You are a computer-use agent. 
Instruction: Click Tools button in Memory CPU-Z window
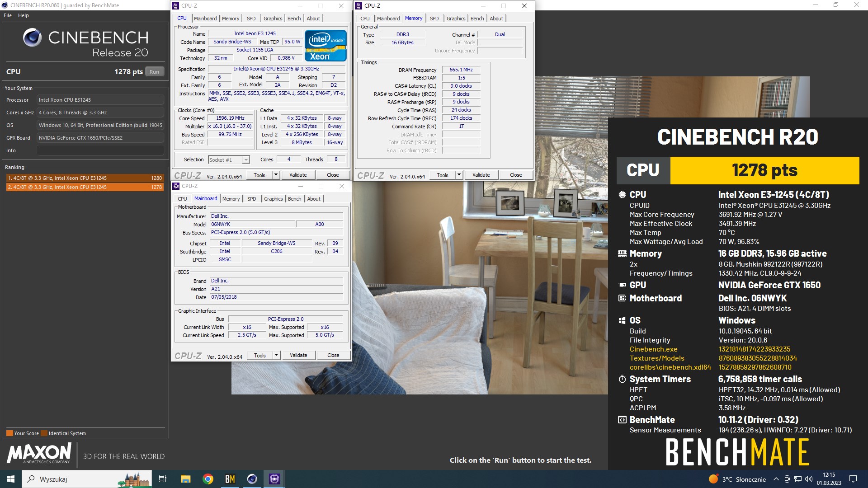(443, 175)
